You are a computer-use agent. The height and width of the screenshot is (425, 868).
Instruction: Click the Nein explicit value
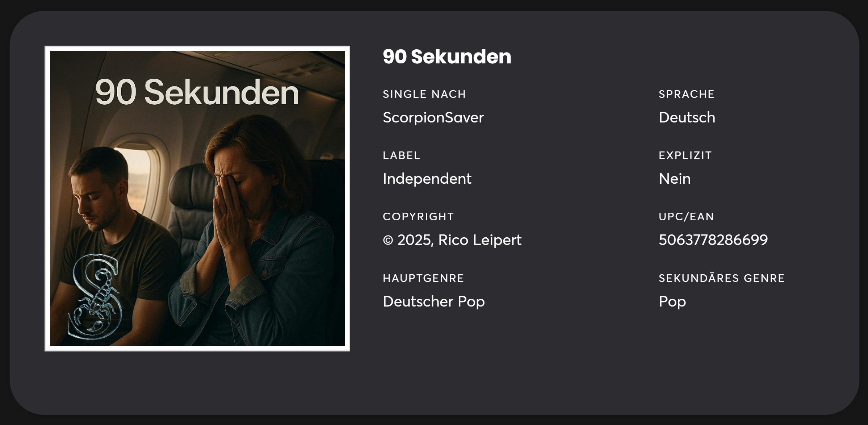[674, 179]
